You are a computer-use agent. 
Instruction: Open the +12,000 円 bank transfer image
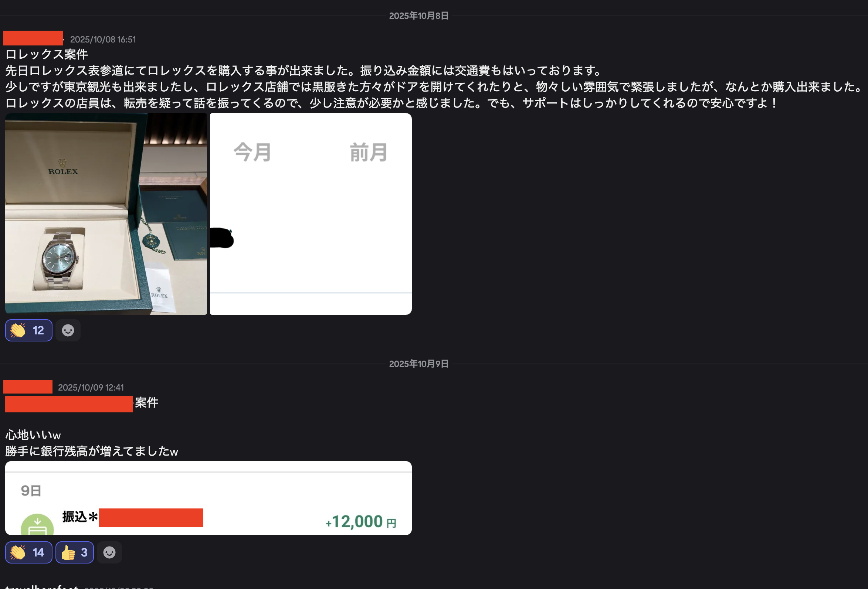pyautogui.click(x=208, y=498)
